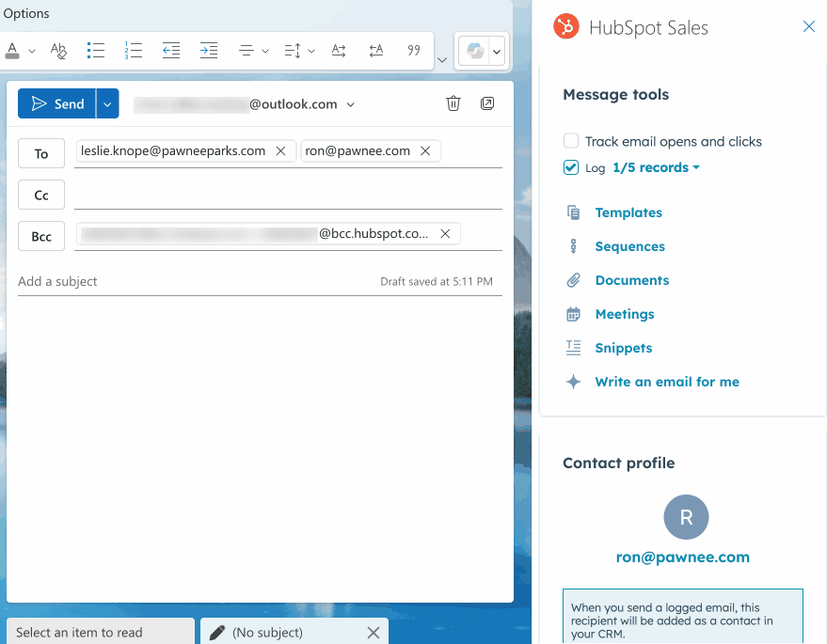This screenshot has width=827, height=644.
Task: Click the HubSpot sprocket logo
Action: point(566,26)
